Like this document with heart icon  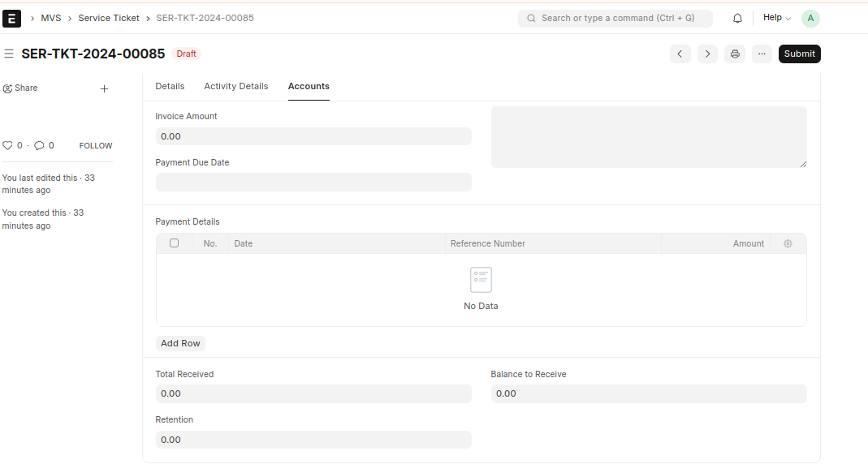[x=7, y=146]
